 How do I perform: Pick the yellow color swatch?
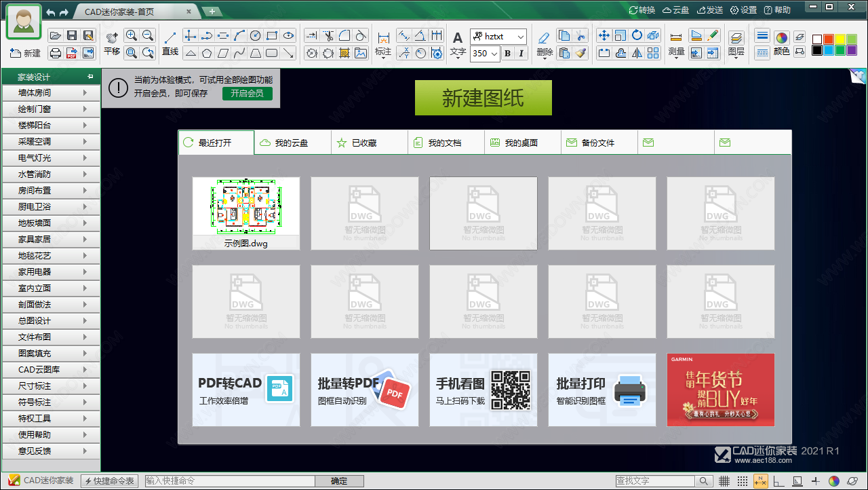click(x=840, y=39)
